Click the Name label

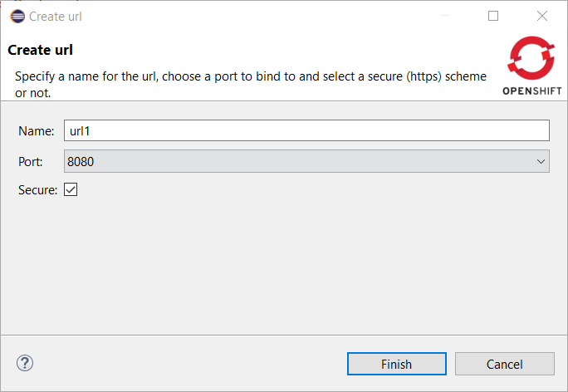(x=36, y=130)
